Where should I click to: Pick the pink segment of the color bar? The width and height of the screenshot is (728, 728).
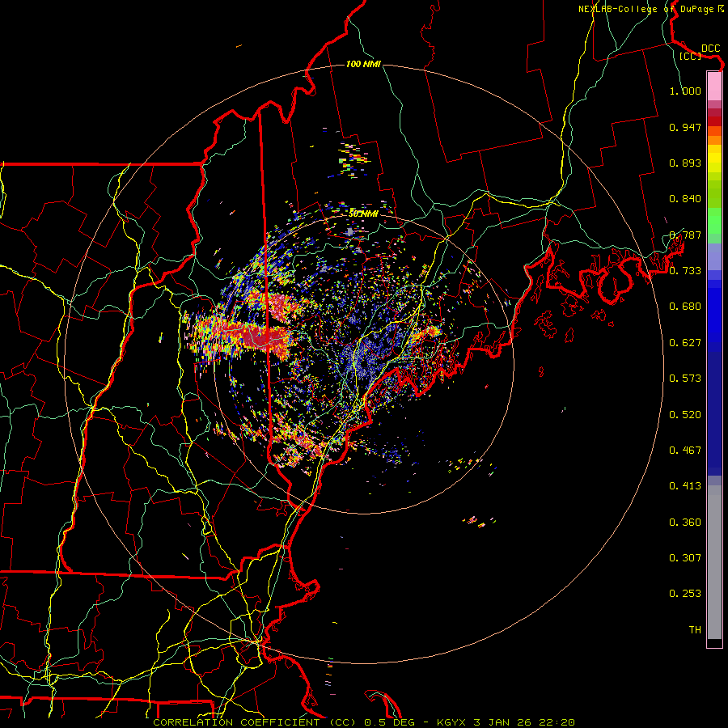(x=714, y=87)
